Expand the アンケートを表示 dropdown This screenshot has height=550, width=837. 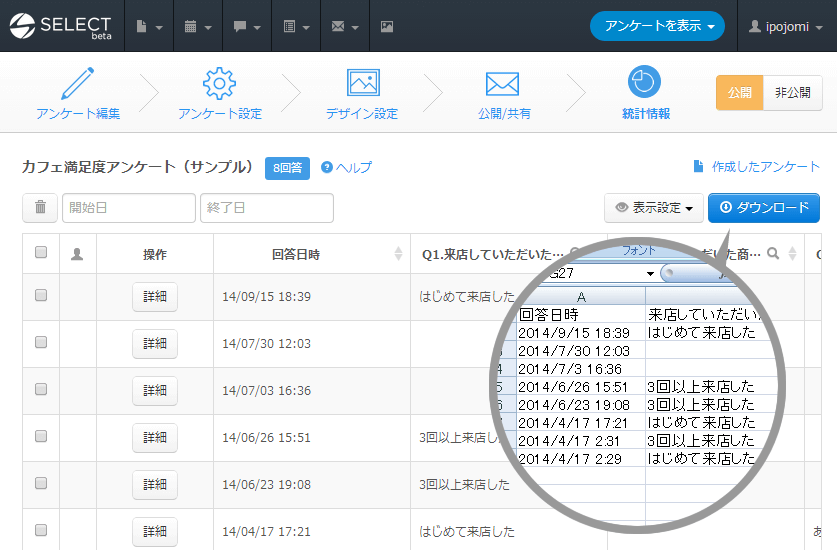tap(656, 26)
